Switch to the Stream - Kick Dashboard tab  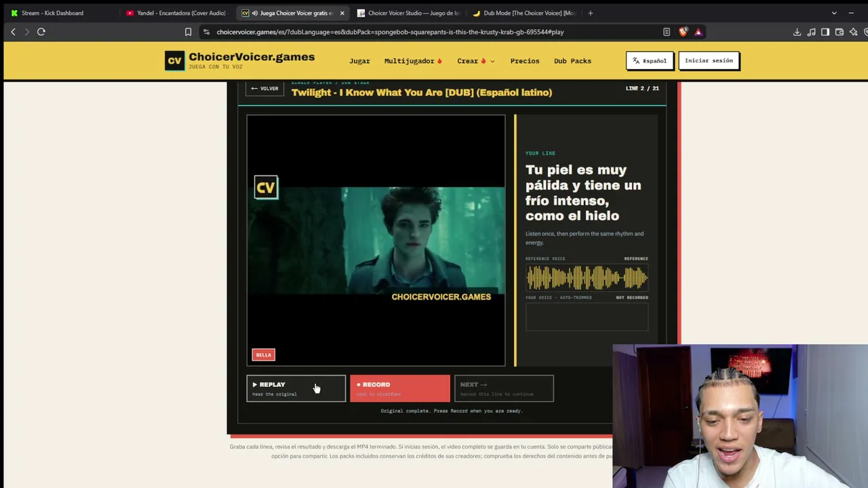coord(52,13)
